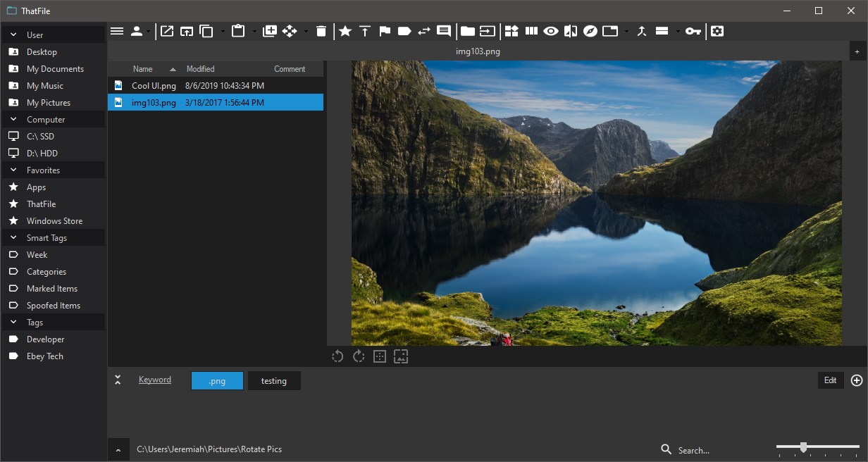Click the go-to arrow-in-box toolbar icon
Image resolution: width=868 pixels, height=462 pixels.
[488, 31]
